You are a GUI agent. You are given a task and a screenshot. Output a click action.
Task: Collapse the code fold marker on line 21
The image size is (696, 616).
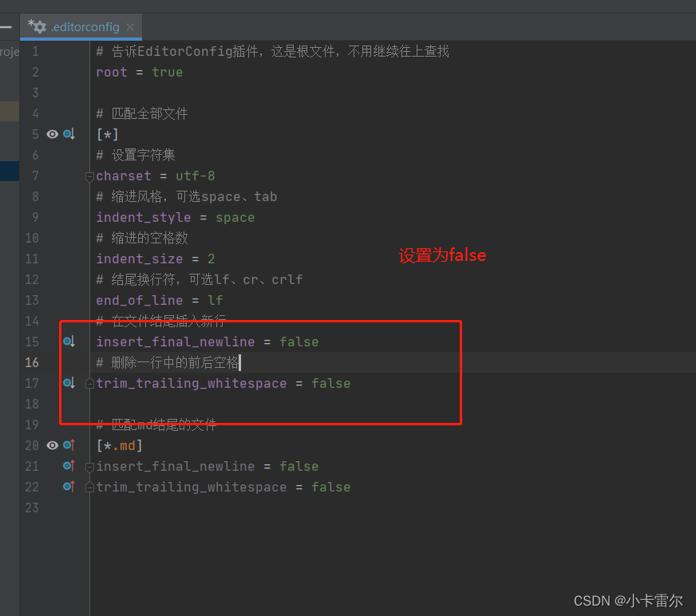tap(89, 468)
